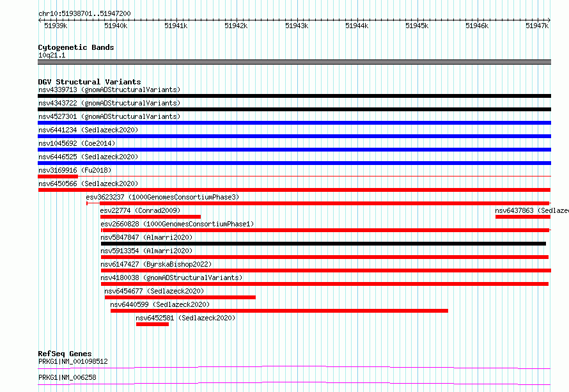The image size is (569, 392).
Task: Select the nsv4343722 gnomAD variant label
Action: click(109, 103)
